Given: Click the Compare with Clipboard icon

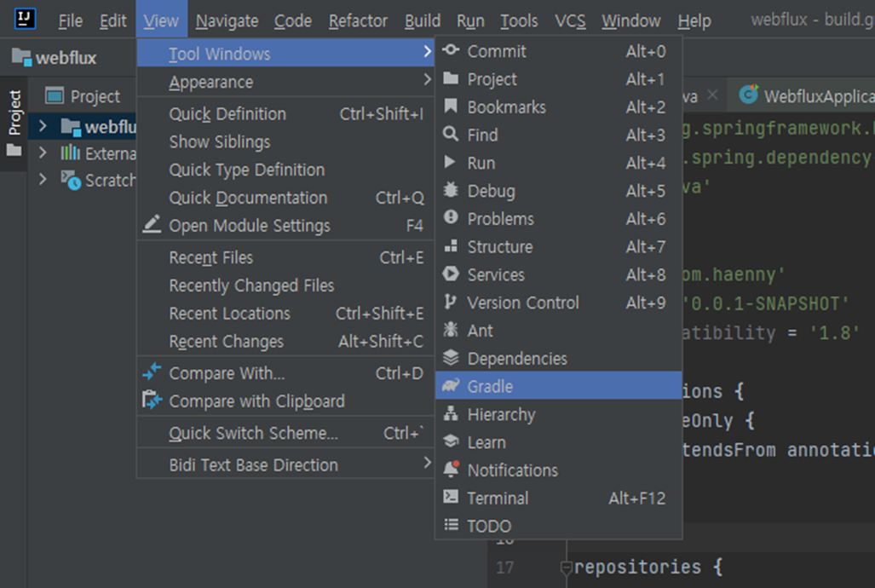Looking at the screenshot, I should click(152, 400).
